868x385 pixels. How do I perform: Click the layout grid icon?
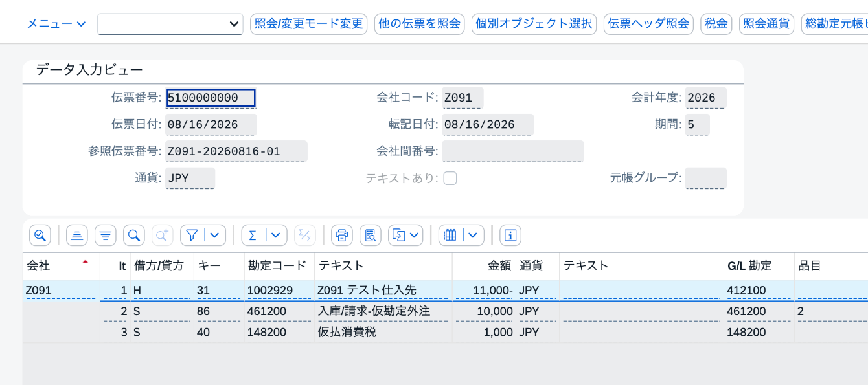click(x=451, y=236)
